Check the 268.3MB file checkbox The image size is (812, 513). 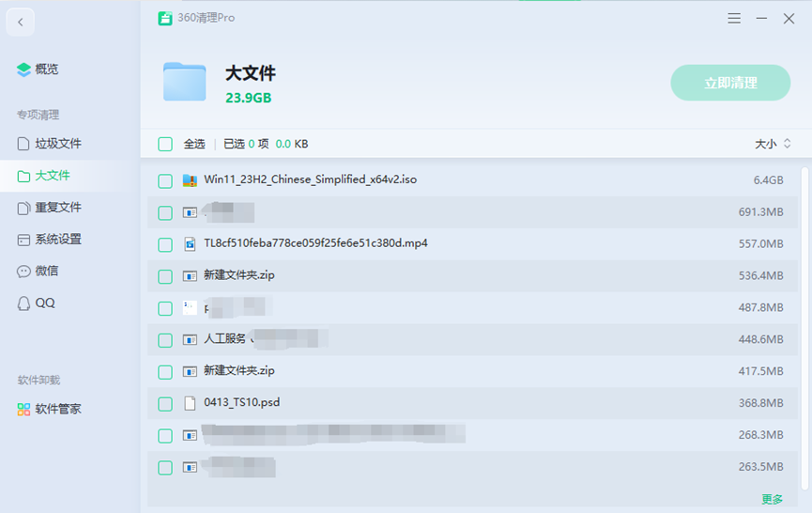(165, 436)
